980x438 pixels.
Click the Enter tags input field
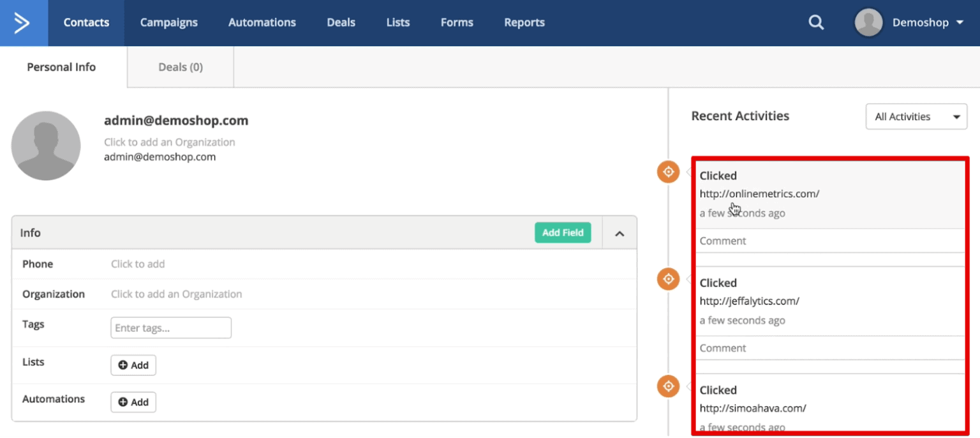tap(170, 327)
